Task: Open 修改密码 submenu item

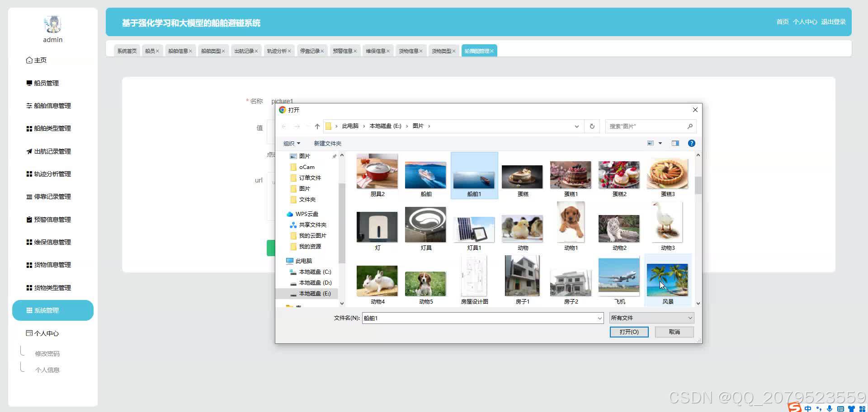Action: pyautogui.click(x=47, y=354)
